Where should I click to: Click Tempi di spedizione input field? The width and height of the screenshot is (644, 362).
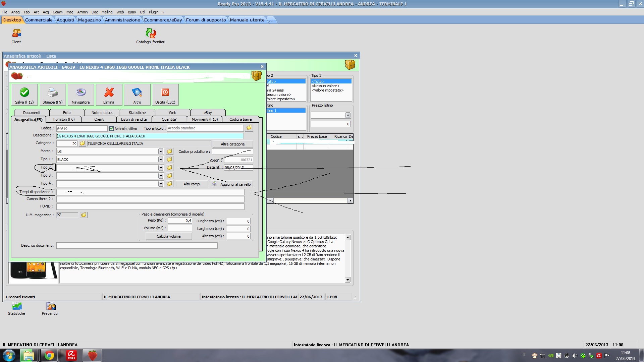[x=150, y=192]
